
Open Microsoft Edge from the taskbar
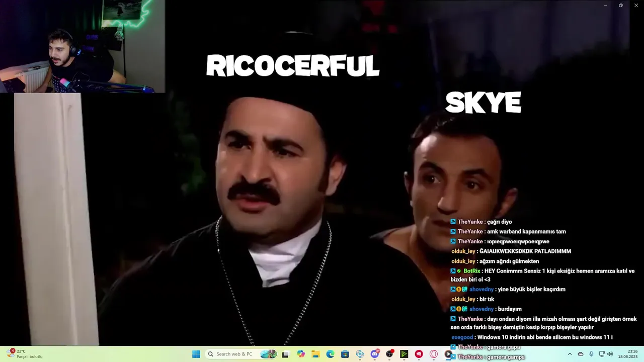click(x=330, y=354)
